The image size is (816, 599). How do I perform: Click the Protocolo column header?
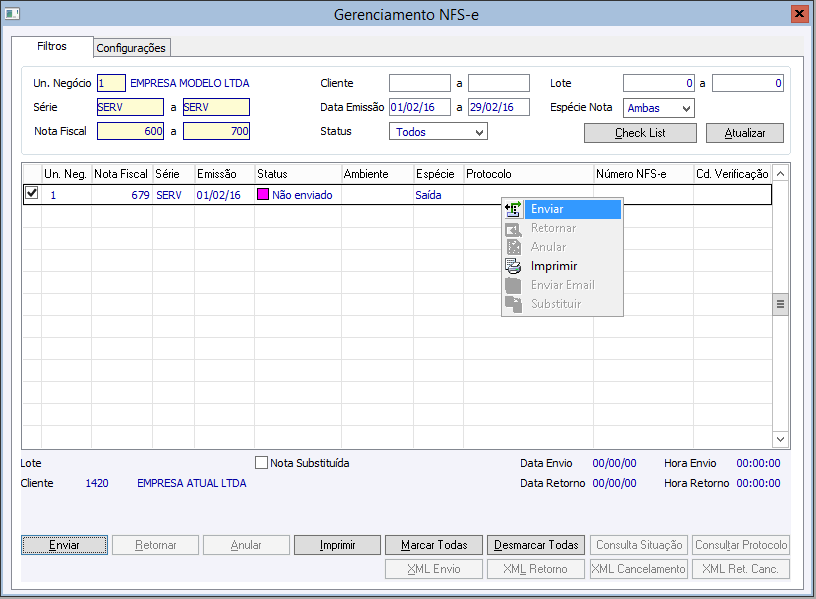pyautogui.click(x=528, y=174)
